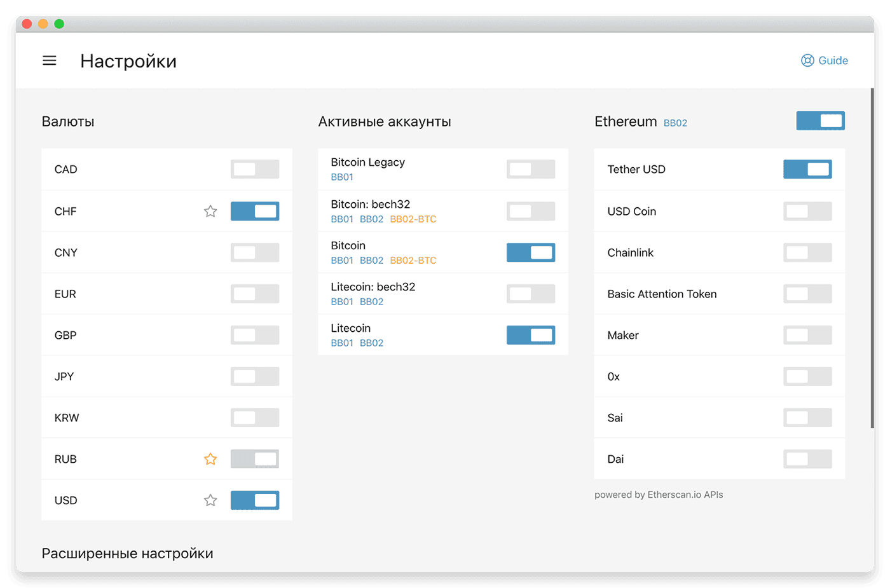890x588 pixels.
Task: Click the Basic Attention Token label
Action: 662,294
